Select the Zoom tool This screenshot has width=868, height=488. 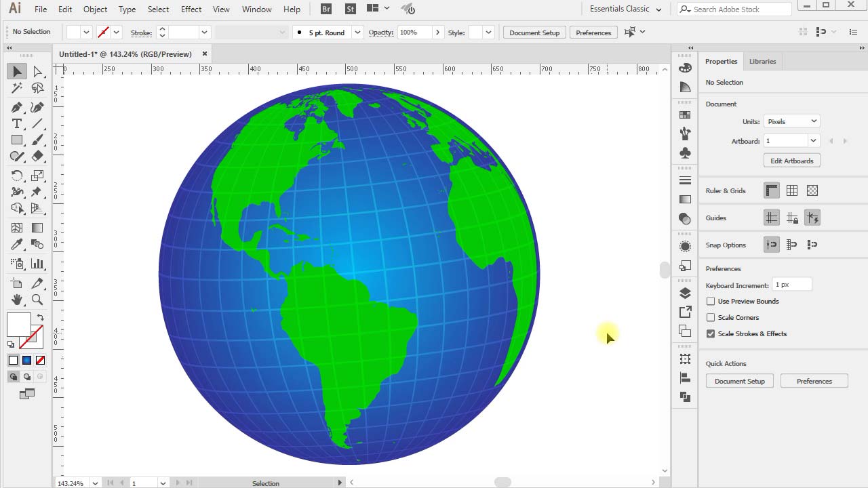coord(37,298)
